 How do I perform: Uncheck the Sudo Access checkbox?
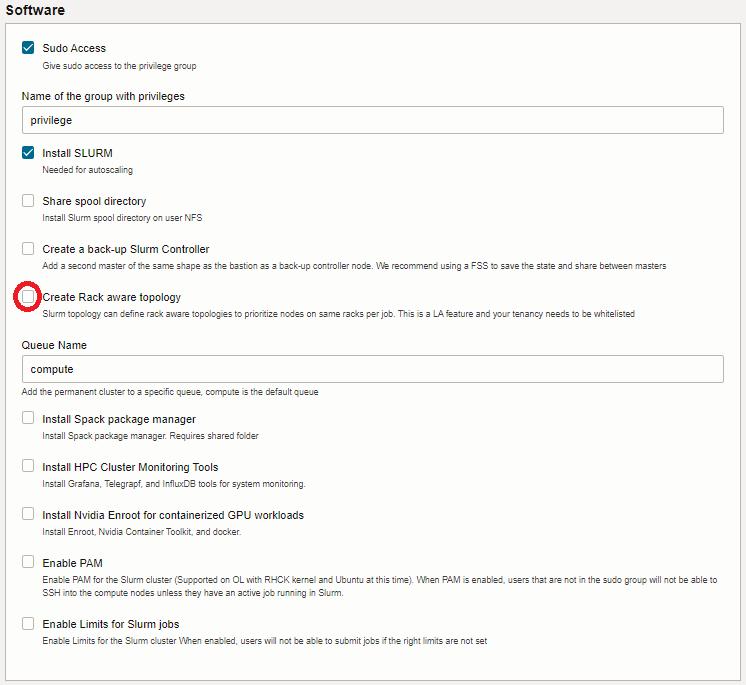[28, 48]
